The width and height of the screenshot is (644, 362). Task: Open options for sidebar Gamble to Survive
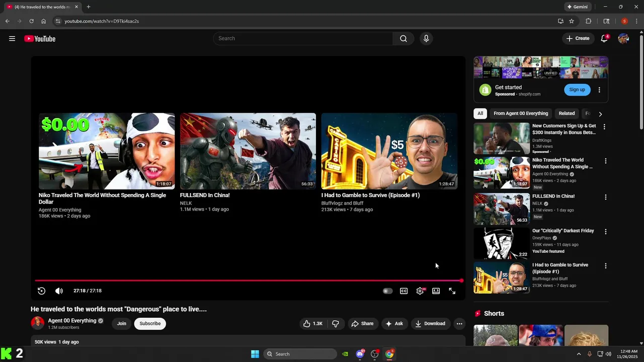tap(606, 266)
